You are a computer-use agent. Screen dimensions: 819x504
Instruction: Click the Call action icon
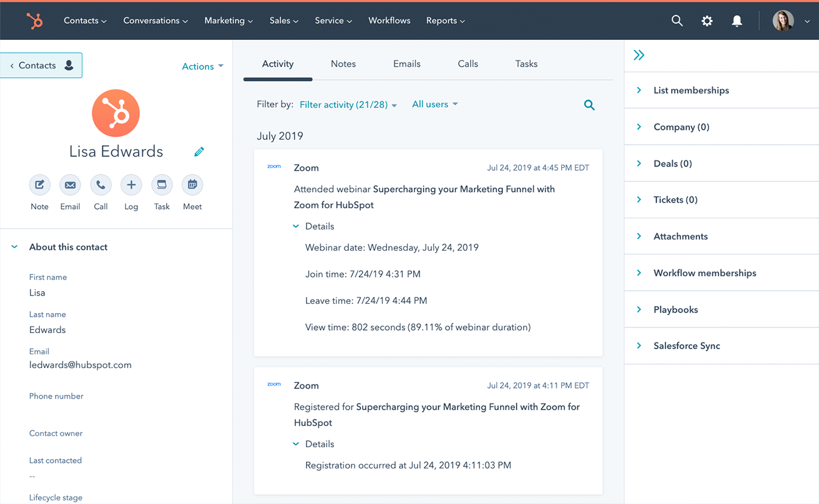101,185
